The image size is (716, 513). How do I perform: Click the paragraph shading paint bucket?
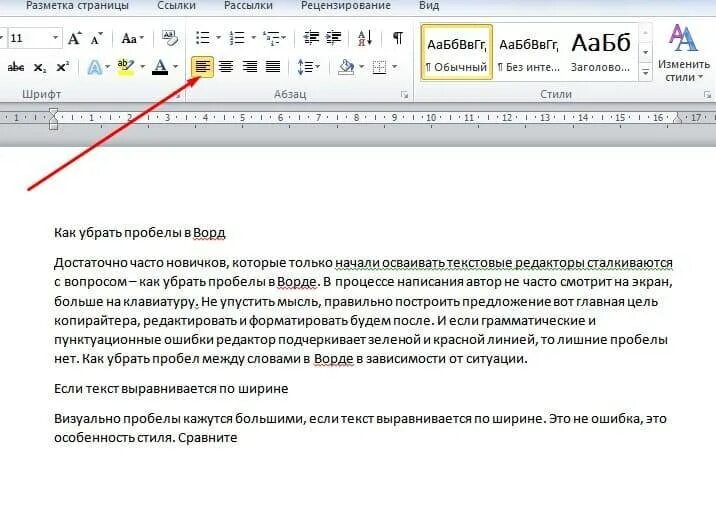point(347,67)
